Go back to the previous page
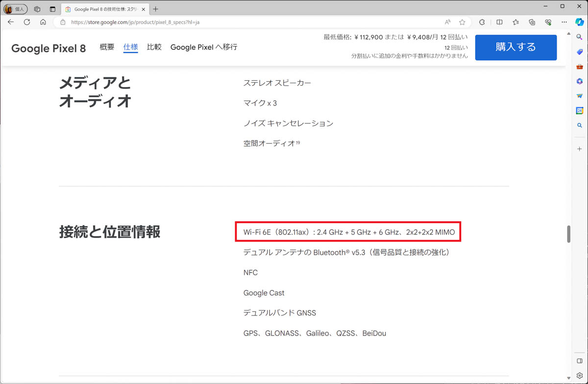The width and height of the screenshot is (588, 384). point(11,22)
